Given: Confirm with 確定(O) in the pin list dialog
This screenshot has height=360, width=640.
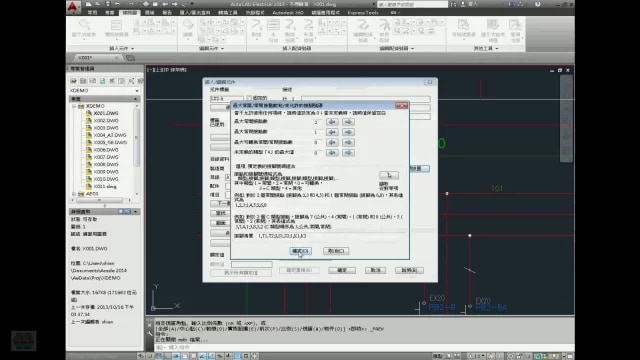Looking at the screenshot, I should click(301, 251).
